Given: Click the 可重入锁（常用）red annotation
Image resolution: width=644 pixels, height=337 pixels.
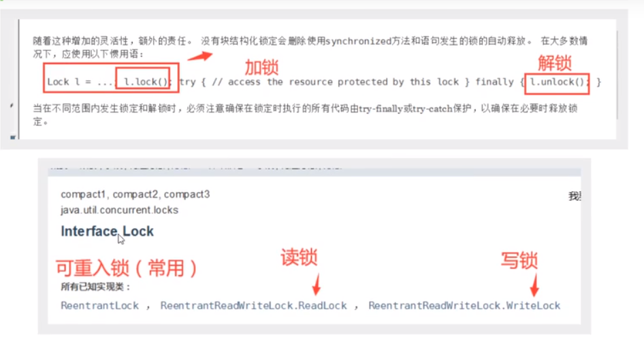Looking at the screenshot, I should pyautogui.click(x=127, y=268).
